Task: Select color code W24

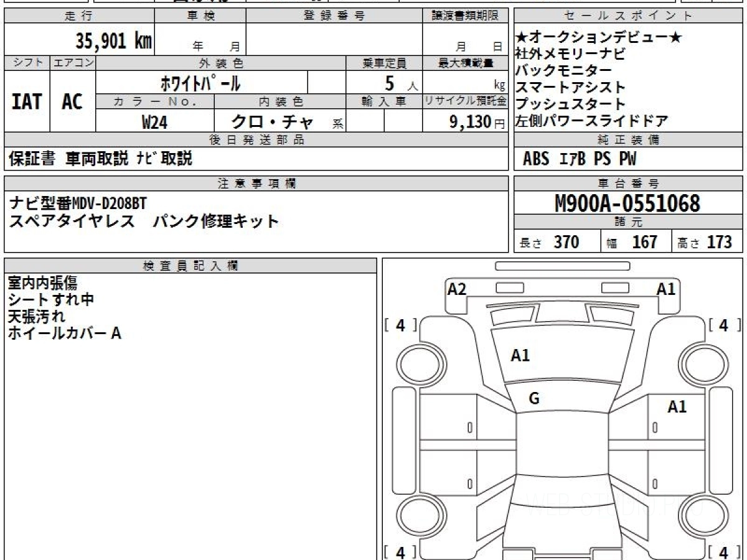Action: tap(154, 122)
